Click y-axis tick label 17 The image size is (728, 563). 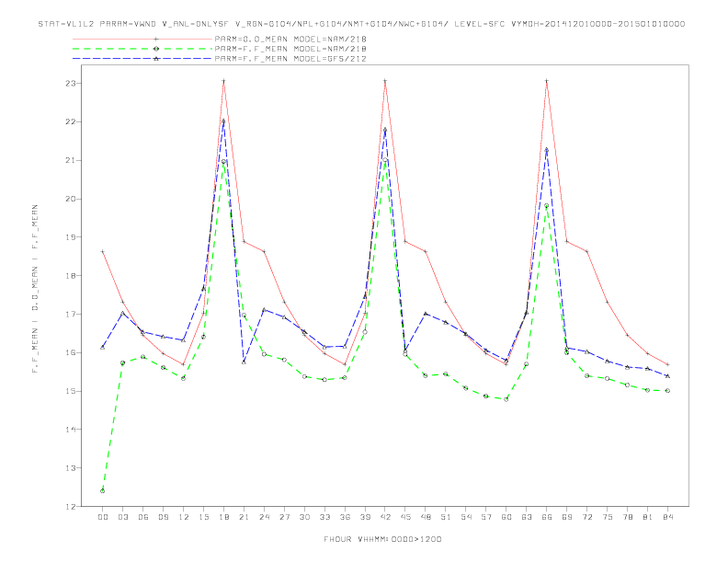(x=71, y=315)
